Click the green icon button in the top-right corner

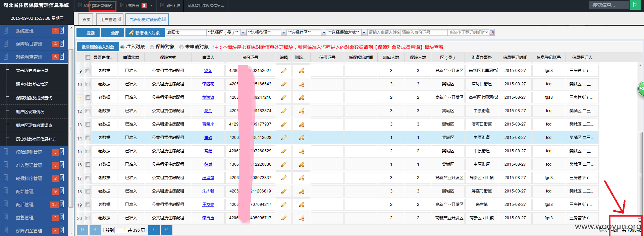[635, 5]
